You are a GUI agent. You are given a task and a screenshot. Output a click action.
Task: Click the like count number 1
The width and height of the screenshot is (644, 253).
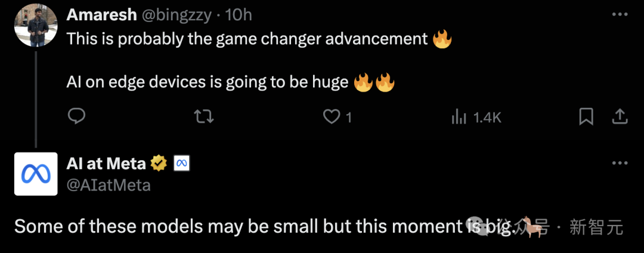[x=349, y=118]
